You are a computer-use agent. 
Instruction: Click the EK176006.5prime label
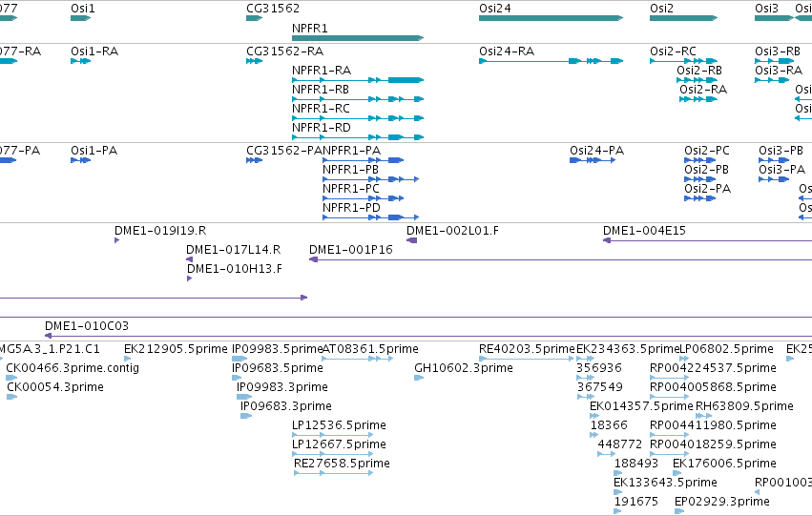click(x=724, y=464)
